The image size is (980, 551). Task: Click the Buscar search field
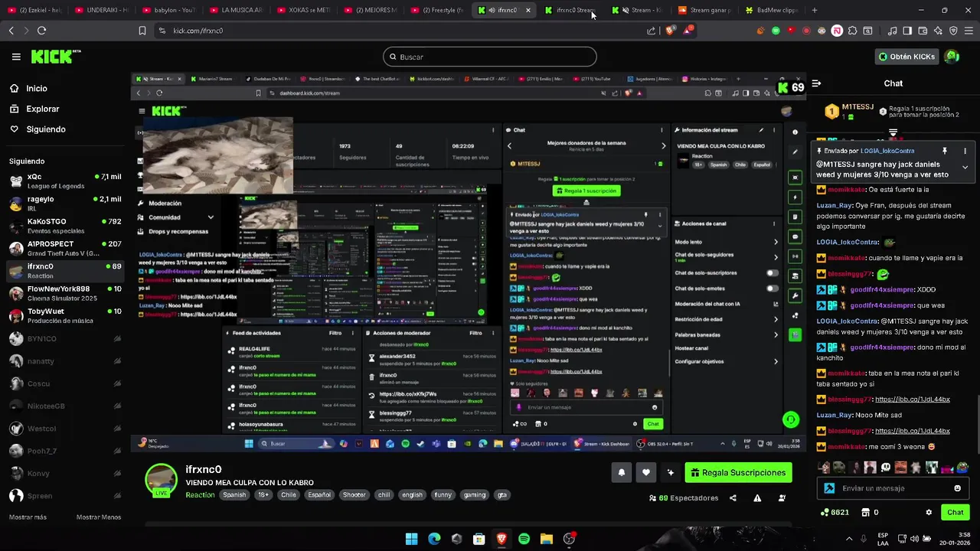490,57
